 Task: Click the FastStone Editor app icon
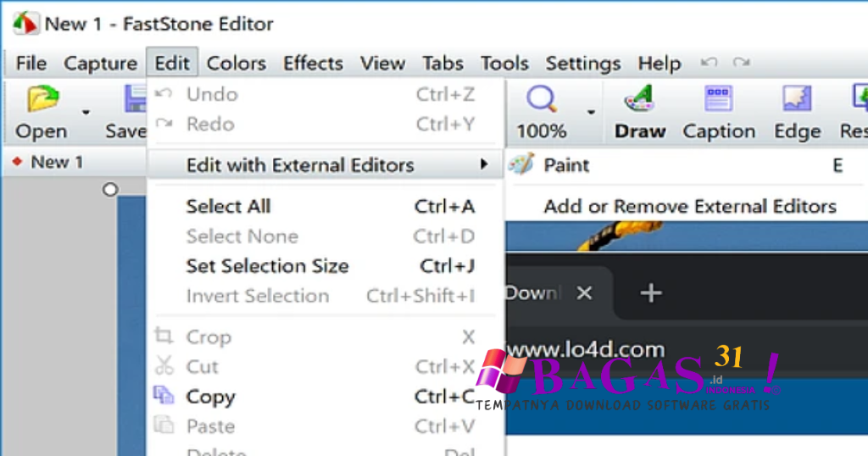coord(25,24)
